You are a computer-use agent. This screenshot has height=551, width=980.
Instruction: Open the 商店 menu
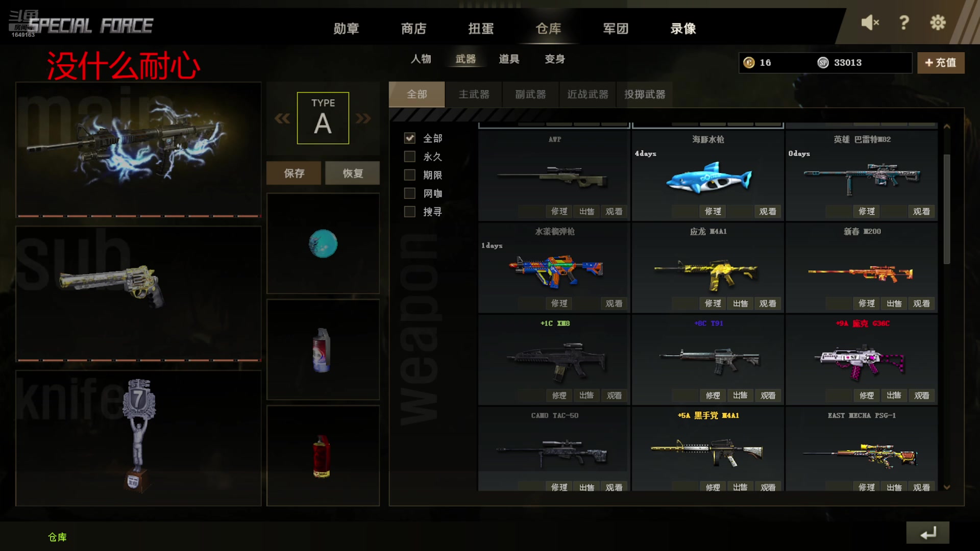pyautogui.click(x=413, y=29)
